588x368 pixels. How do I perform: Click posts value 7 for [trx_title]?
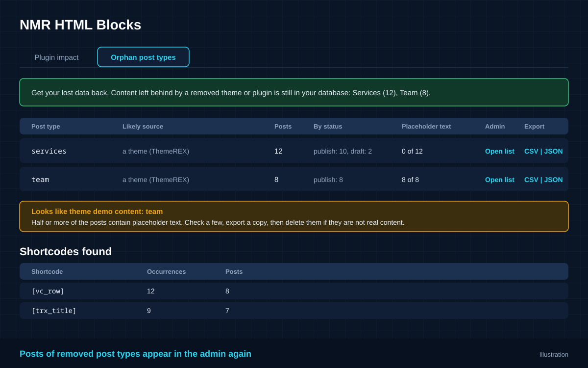pyautogui.click(x=227, y=311)
